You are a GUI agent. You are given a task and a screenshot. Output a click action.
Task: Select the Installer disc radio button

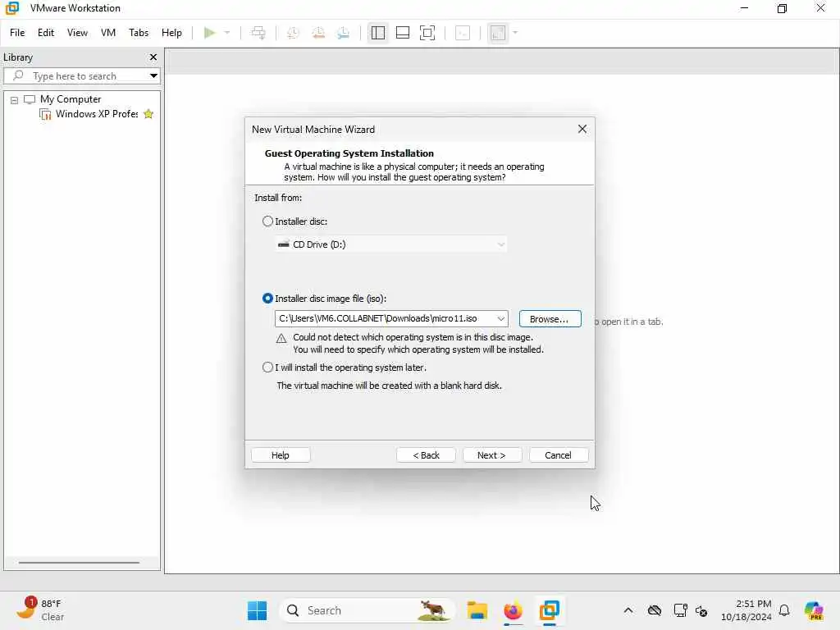267,221
